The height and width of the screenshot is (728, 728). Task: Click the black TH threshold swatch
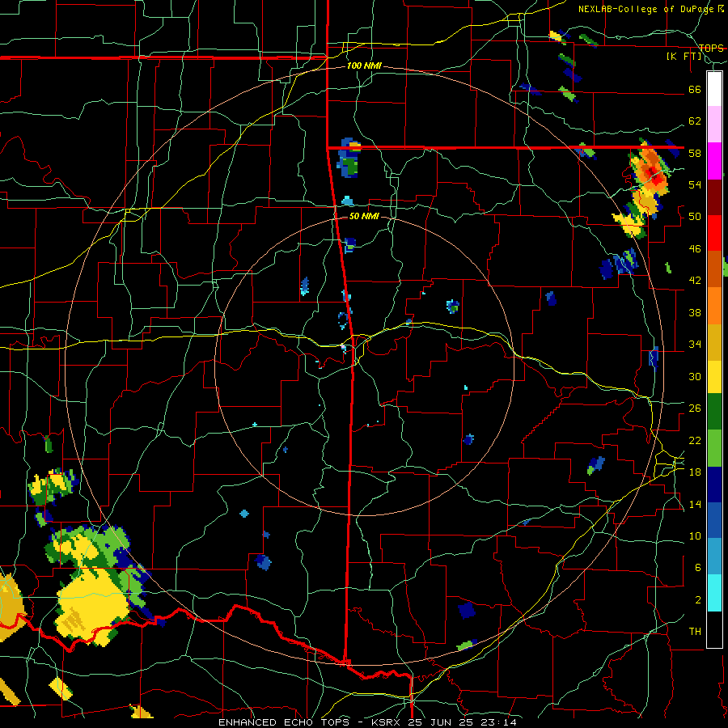coord(714,629)
